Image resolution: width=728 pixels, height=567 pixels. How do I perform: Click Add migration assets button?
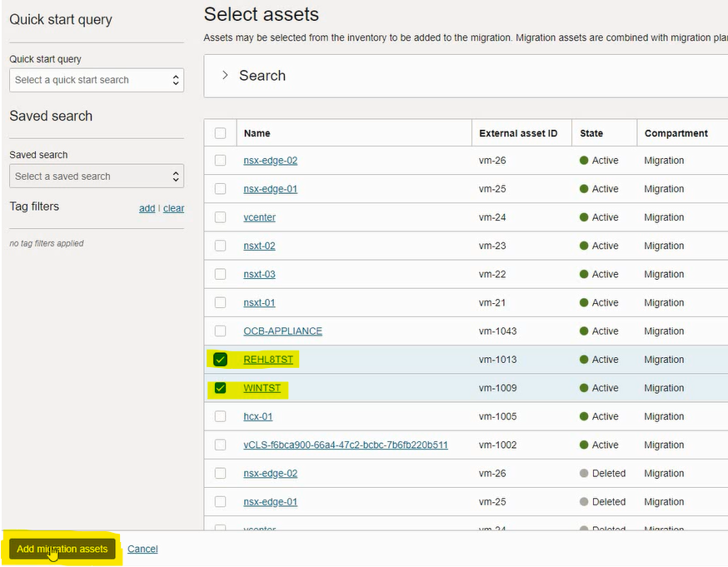click(x=62, y=549)
